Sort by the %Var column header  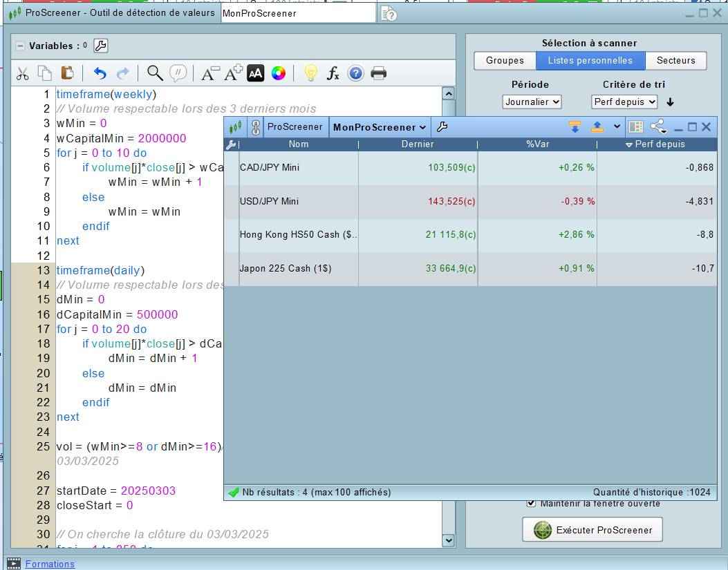538,144
